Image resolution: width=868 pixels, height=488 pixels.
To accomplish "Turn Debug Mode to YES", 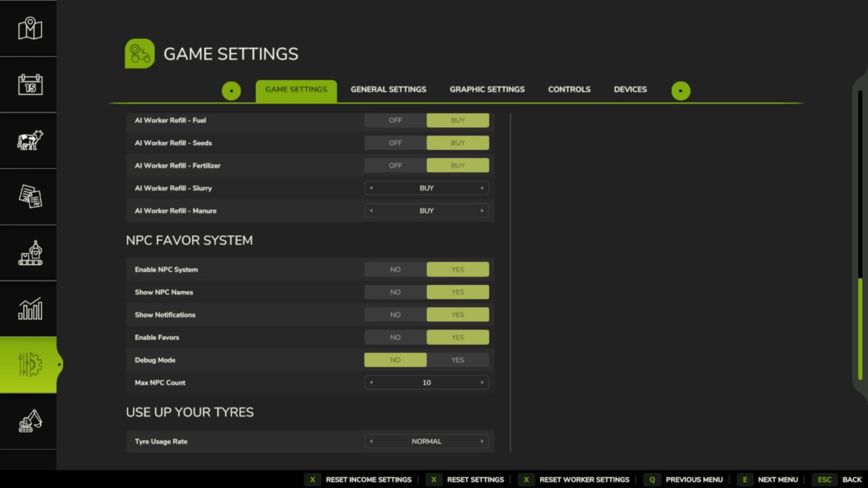I will click(458, 360).
